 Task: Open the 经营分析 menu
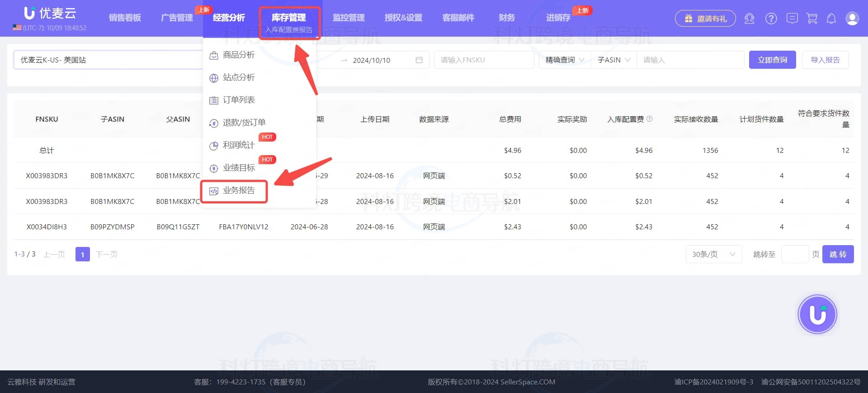tap(229, 18)
